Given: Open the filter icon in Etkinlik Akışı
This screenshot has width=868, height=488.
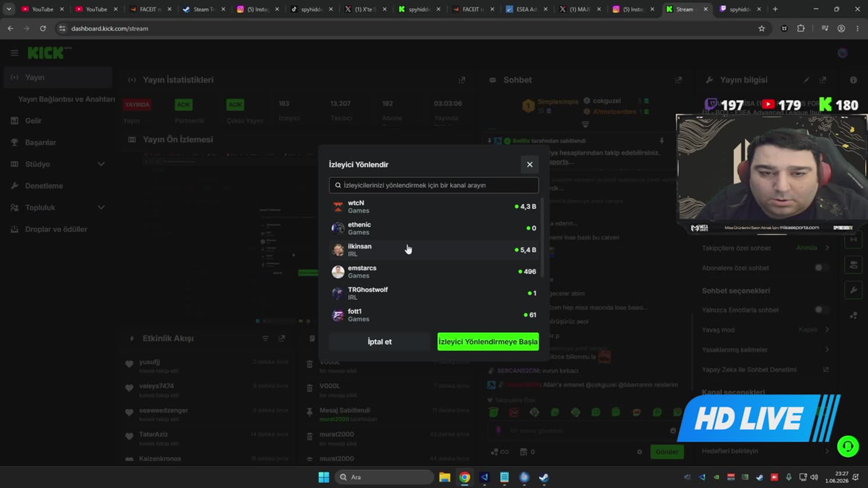Looking at the screenshot, I should coord(265,339).
